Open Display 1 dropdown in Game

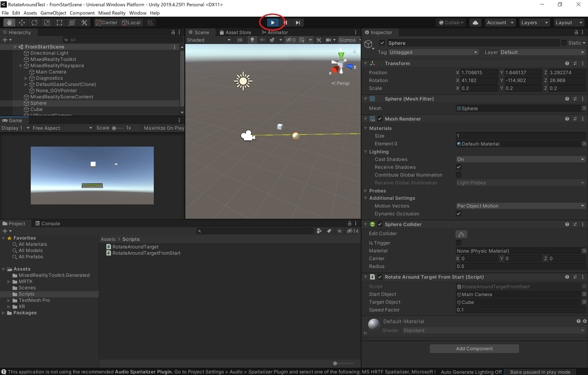pos(15,128)
